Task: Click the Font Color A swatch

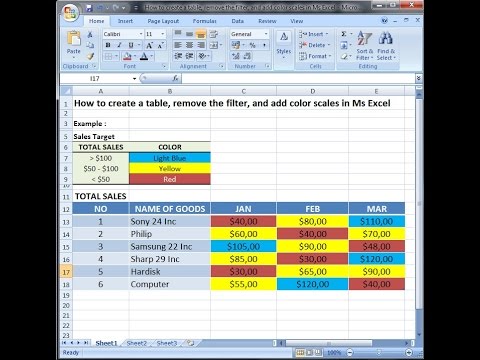Action: [144, 56]
